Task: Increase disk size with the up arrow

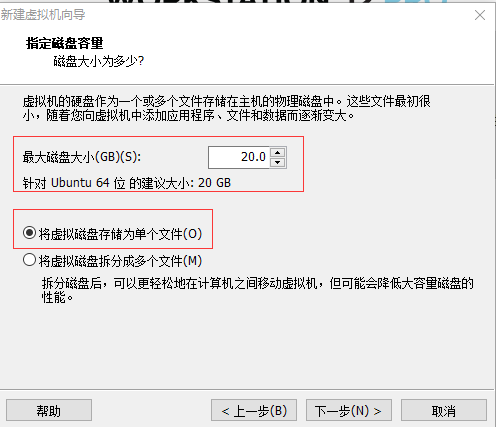Action: (x=278, y=152)
